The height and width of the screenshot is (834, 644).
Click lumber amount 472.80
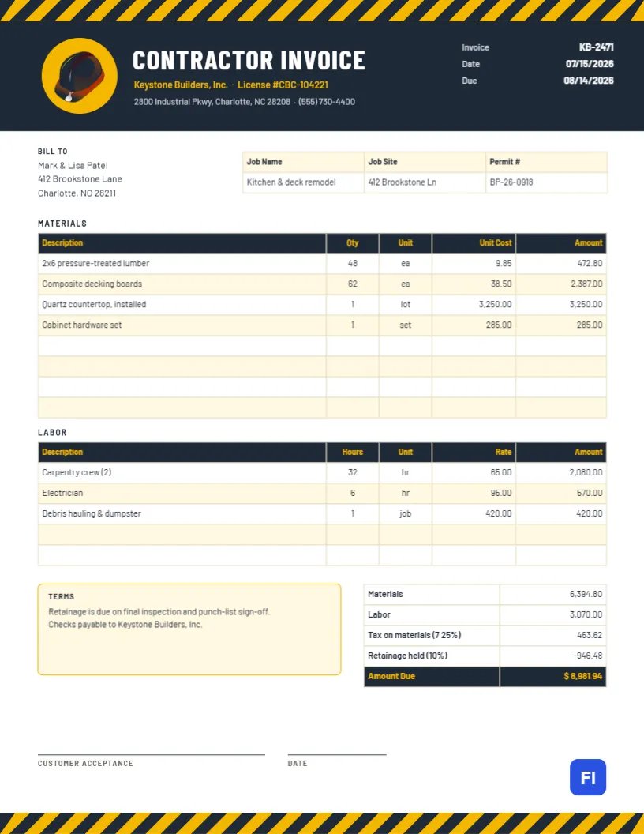click(x=590, y=263)
